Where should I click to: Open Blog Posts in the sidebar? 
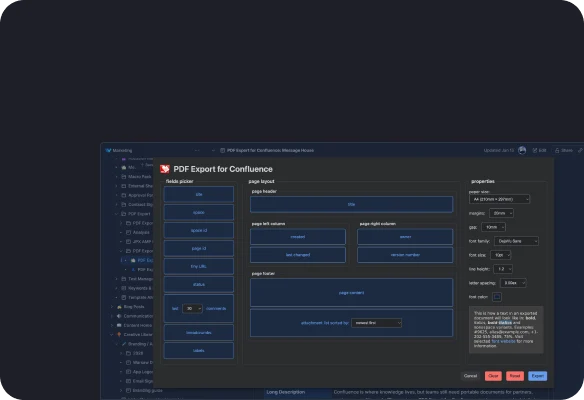[134, 307]
